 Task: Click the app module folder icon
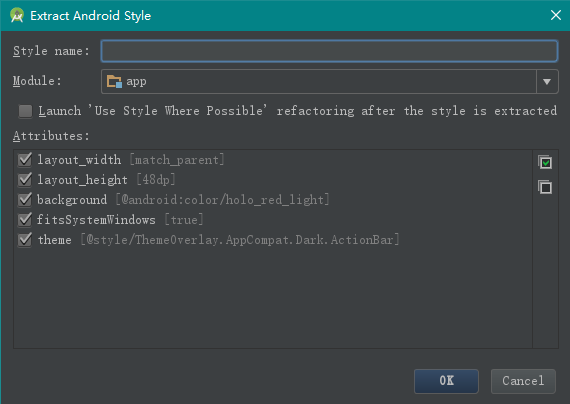tap(114, 81)
